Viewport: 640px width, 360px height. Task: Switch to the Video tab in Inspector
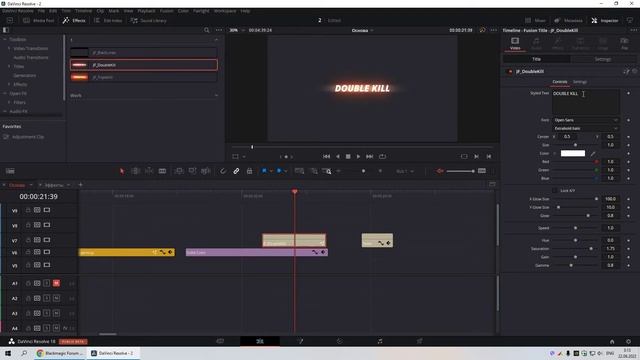coord(515,43)
